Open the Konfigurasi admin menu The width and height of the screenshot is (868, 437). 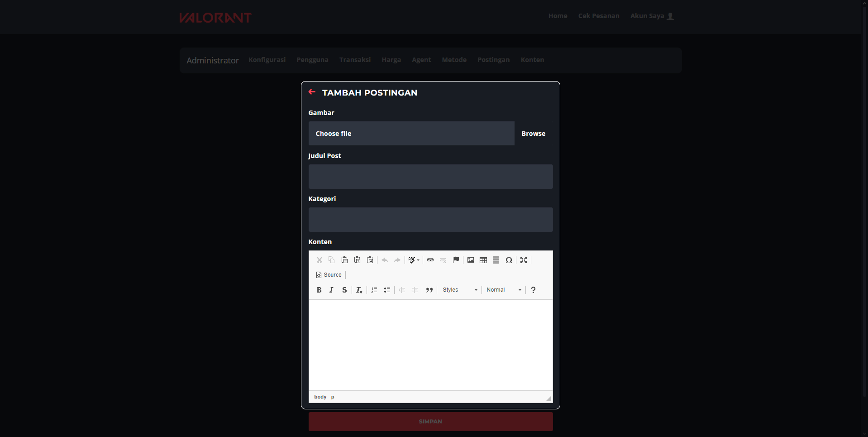coord(267,60)
